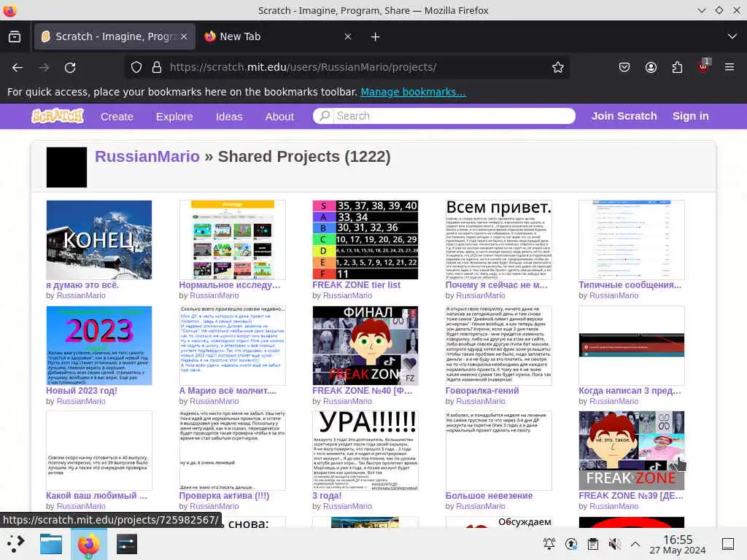This screenshot has height=560, width=747.
Task: Save page to Pocket
Action: [624, 67]
